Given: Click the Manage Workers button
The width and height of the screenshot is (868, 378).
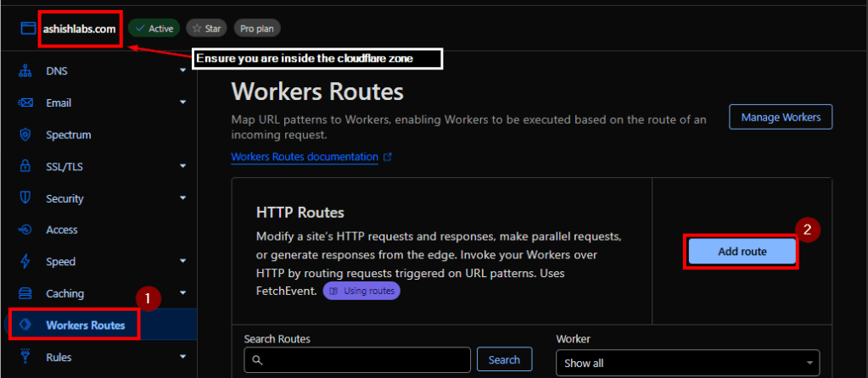Looking at the screenshot, I should pyautogui.click(x=780, y=117).
